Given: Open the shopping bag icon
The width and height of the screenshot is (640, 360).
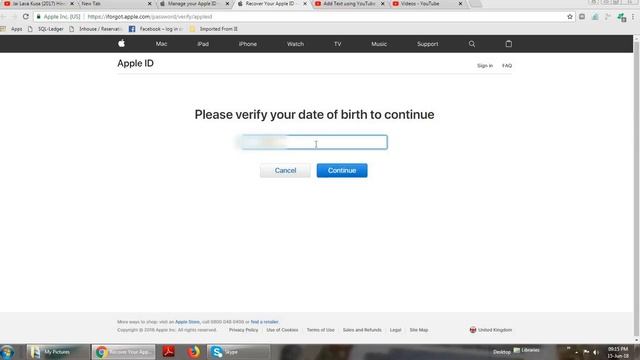Looking at the screenshot, I should (509, 44).
